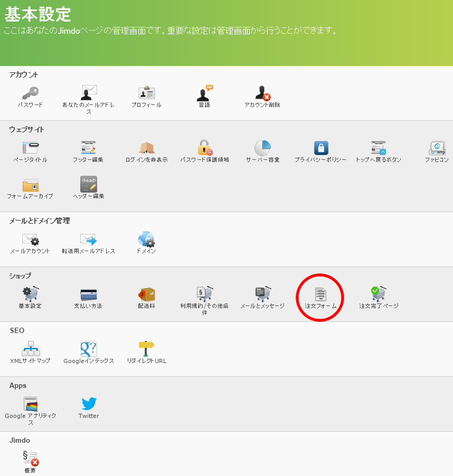453x476 pixels.
Task: Open the Googleインデックス icon
Action: tap(89, 349)
